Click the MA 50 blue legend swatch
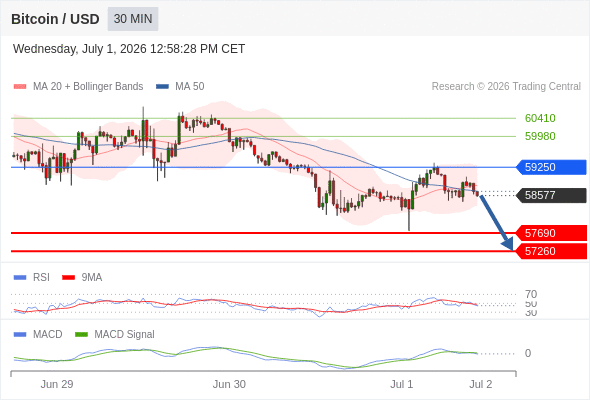Screen dimensions: 590x400 (x=162, y=87)
